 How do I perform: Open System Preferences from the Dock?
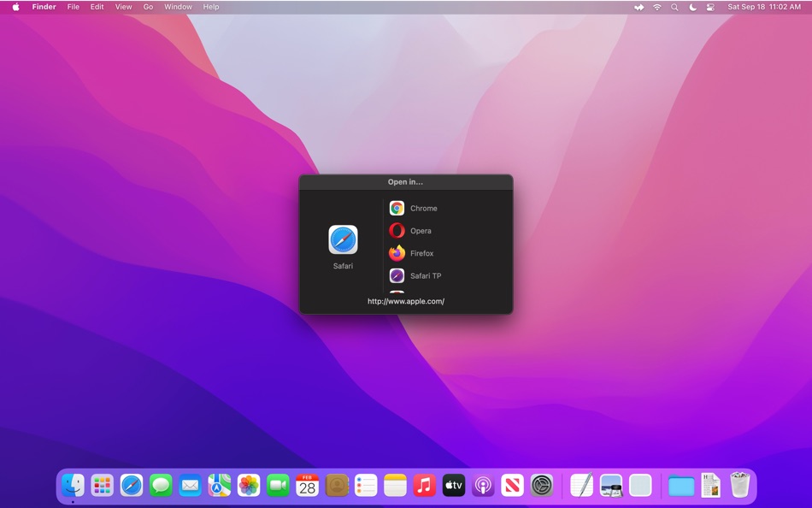(542, 486)
